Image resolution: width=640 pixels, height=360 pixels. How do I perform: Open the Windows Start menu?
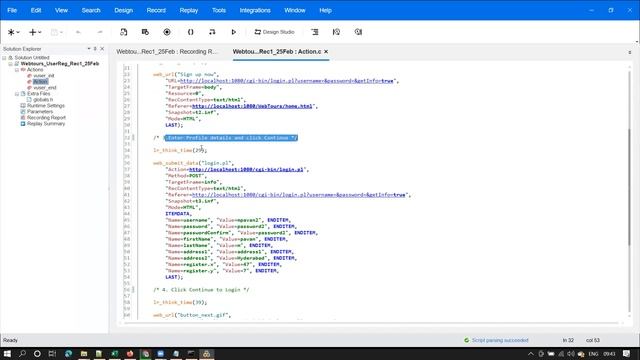pos(7,353)
